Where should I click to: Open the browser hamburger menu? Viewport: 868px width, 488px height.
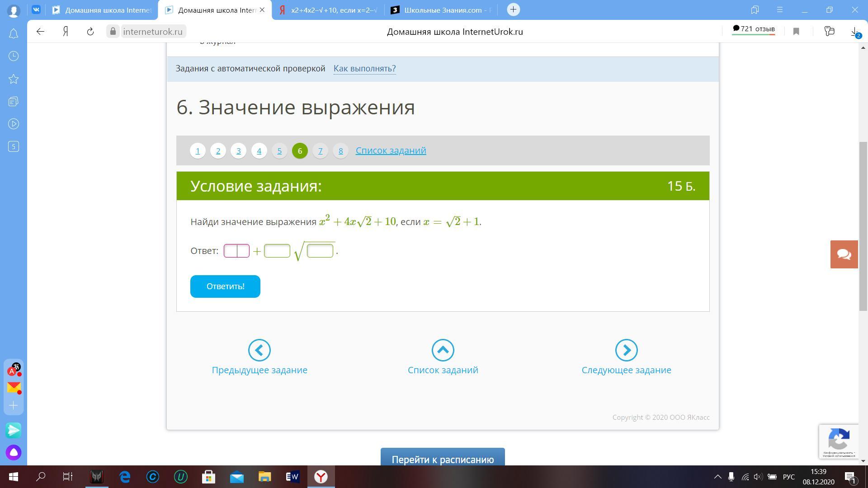pyautogui.click(x=779, y=9)
